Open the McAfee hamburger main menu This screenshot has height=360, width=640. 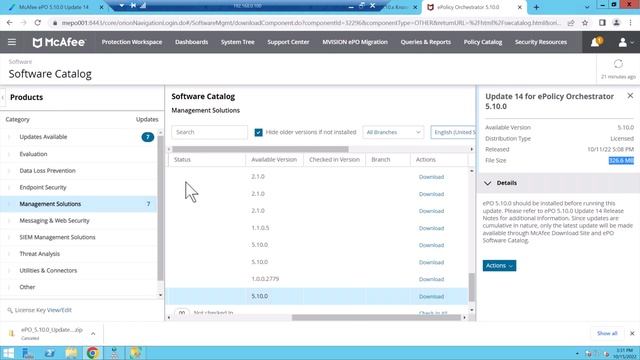[x=12, y=42]
